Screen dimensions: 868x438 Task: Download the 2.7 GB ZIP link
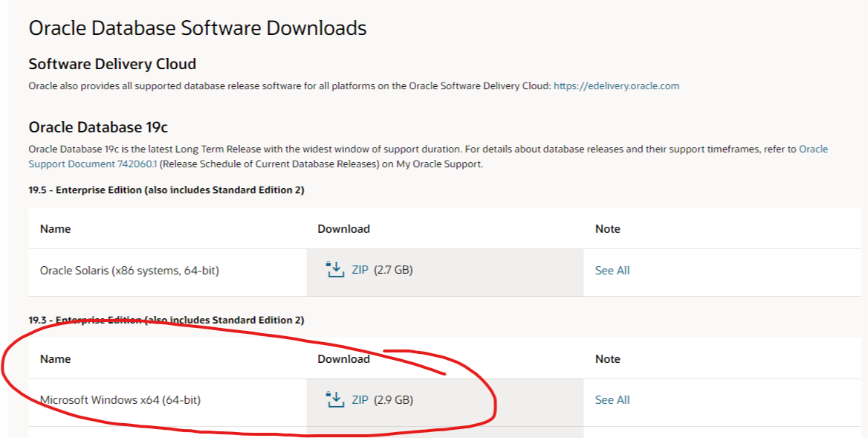[360, 270]
